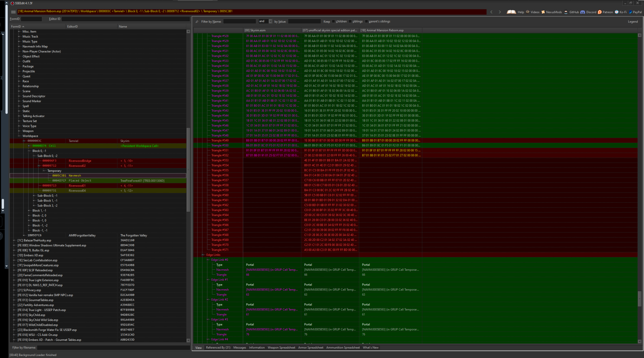Click the left tree scrollbar down arrow
Screen dimensions: 644x358
click(x=188, y=340)
